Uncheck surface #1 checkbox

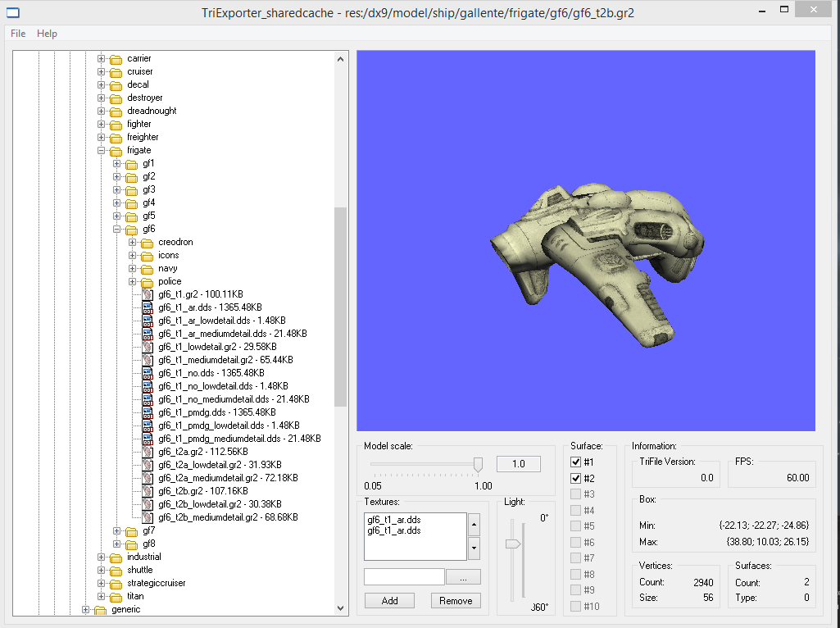pos(576,462)
